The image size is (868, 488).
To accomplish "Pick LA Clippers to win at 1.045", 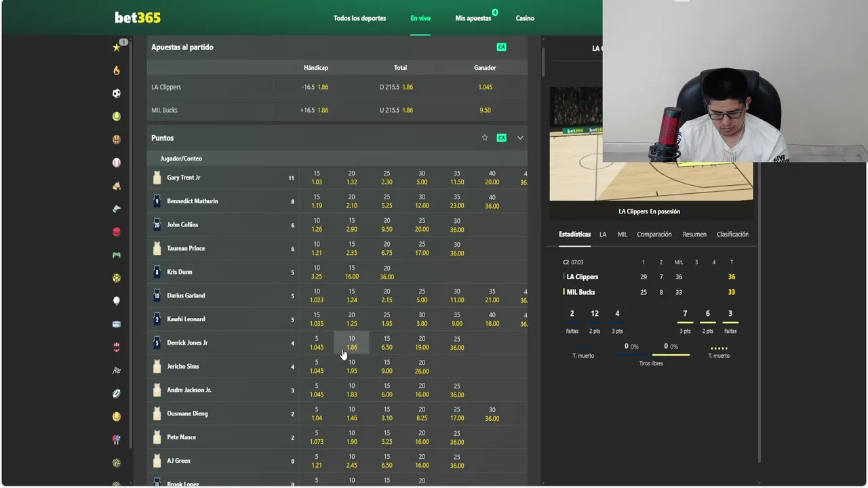I will (485, 87).
